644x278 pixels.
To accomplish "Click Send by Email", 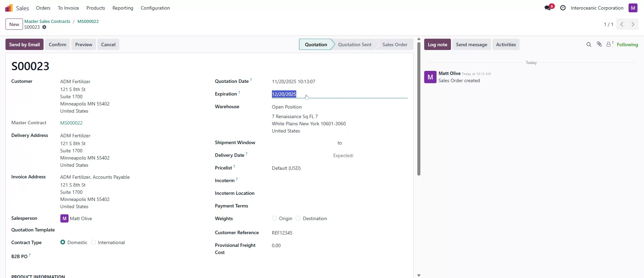I will tap(24, 45).
